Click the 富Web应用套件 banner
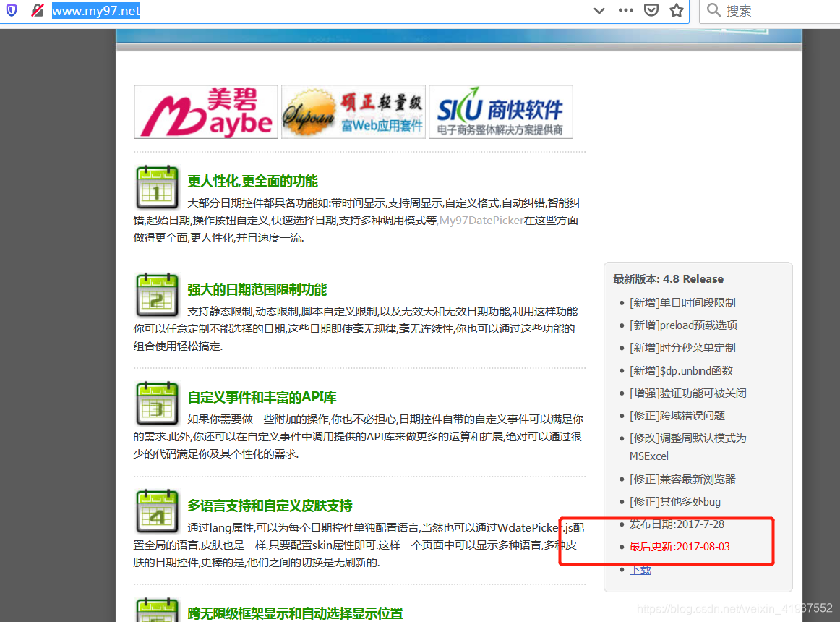Image resolution: width=840 pixels, height=622 pixels. point(353,111)
